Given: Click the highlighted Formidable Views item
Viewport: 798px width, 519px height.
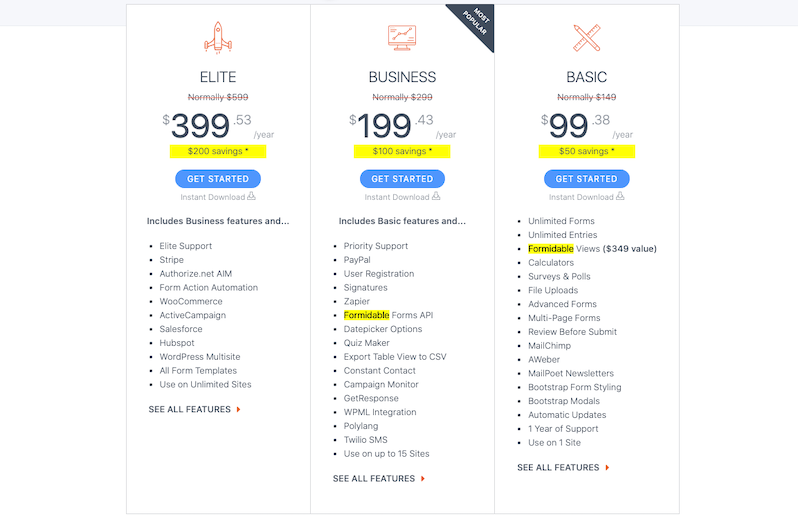Looking at the screenshot, I should pyautogui.click(x=592, y=248).
